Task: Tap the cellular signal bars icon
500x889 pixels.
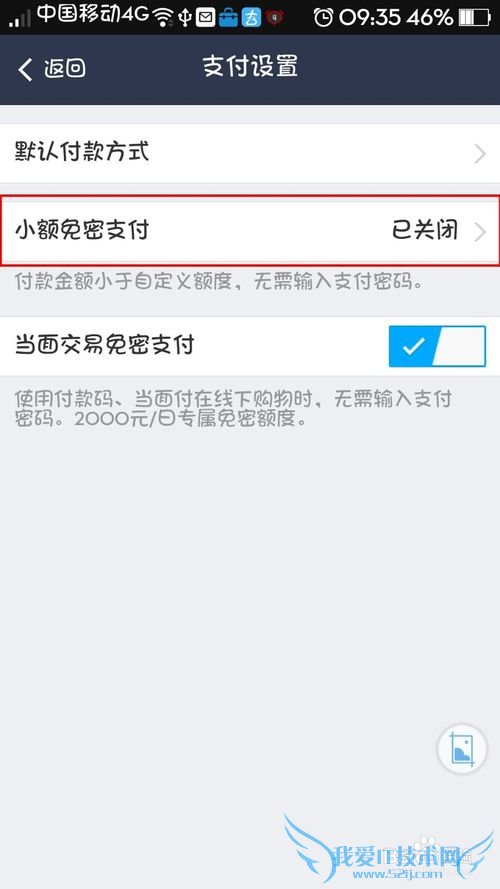Action: (20, 20)
